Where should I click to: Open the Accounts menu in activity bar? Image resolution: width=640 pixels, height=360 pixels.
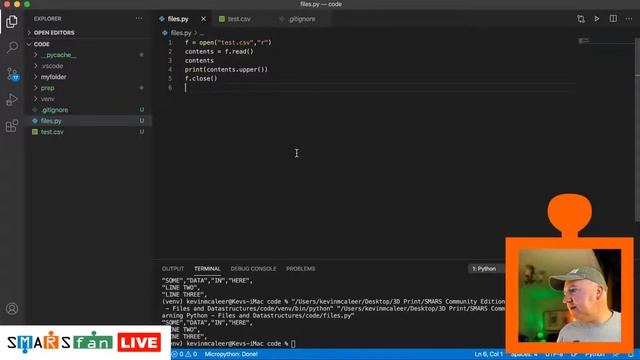tap(12, 309)
